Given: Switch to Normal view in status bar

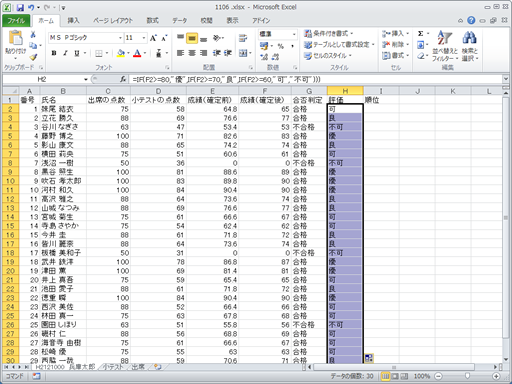Looking at the screenshot, I should click(x=385, y=376).
